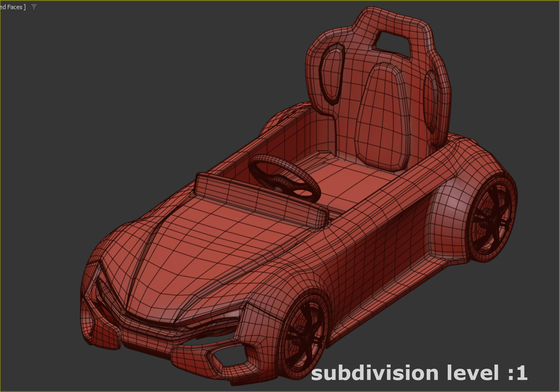This screenshot has width=560, height=392.
Task: Open the 'Faces ]' viewport label menu
Action: [13, 7]
